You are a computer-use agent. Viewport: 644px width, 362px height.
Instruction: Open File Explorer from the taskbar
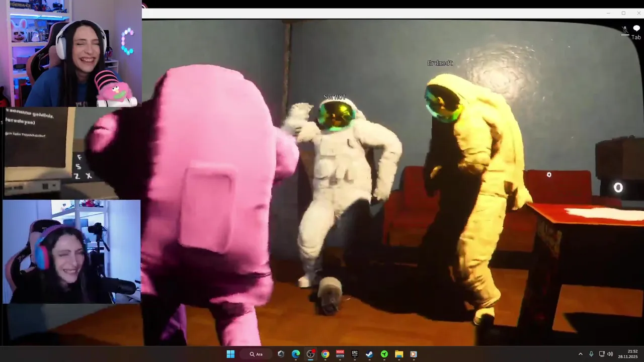pyautogui.click(x=399, y=354)
